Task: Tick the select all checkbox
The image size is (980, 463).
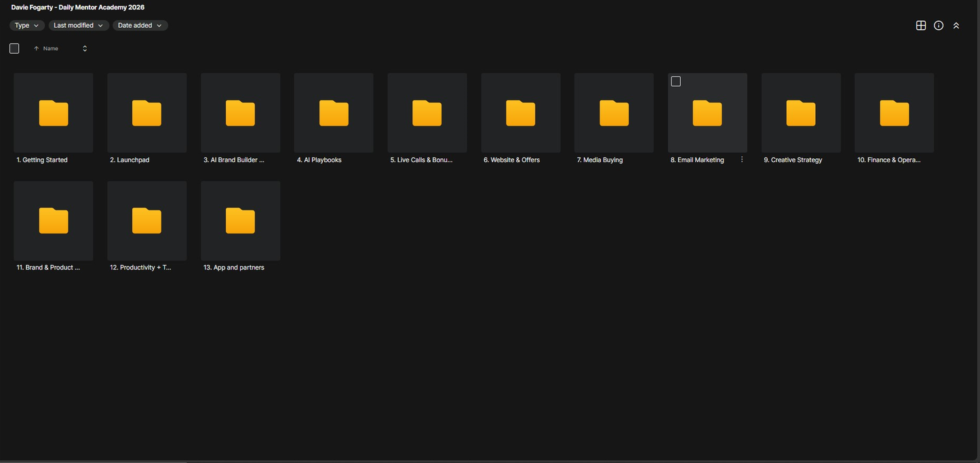Action: coord(14,48)
